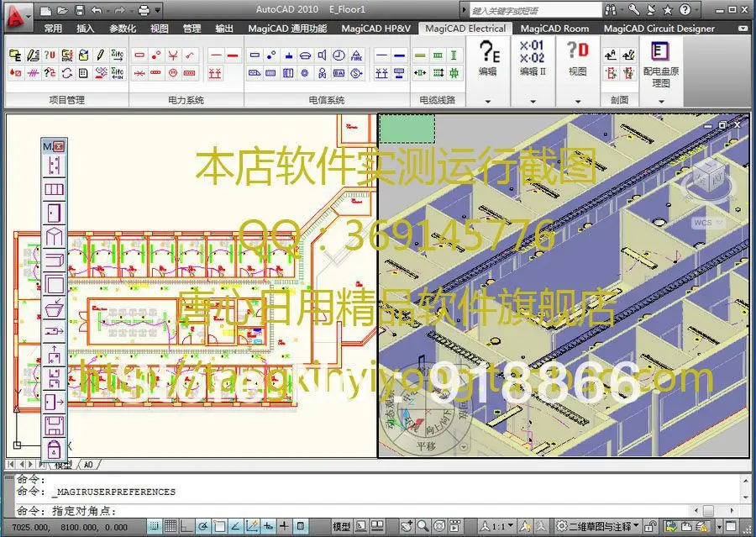Click the New drawing icon in quick access toolbar

coord(45,10)
